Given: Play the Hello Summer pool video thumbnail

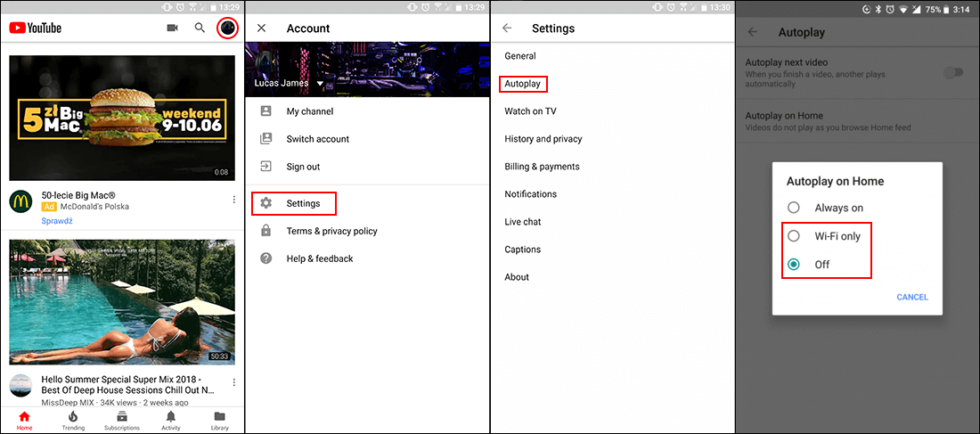Looking at the screenshot, I should click(123, 302).
